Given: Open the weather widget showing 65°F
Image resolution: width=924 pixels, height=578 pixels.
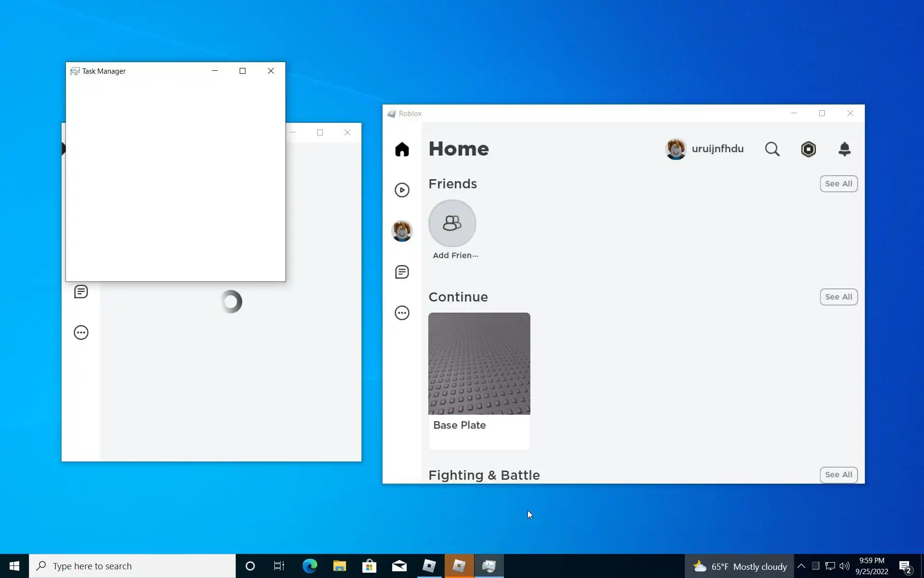Looking at the screenshot, I should 739,566.
